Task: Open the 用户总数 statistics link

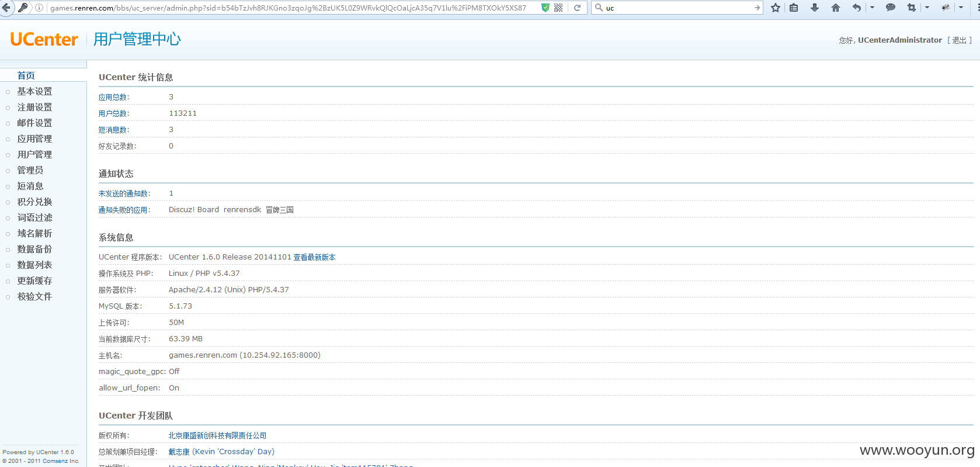Action: [x=113, y=113]
